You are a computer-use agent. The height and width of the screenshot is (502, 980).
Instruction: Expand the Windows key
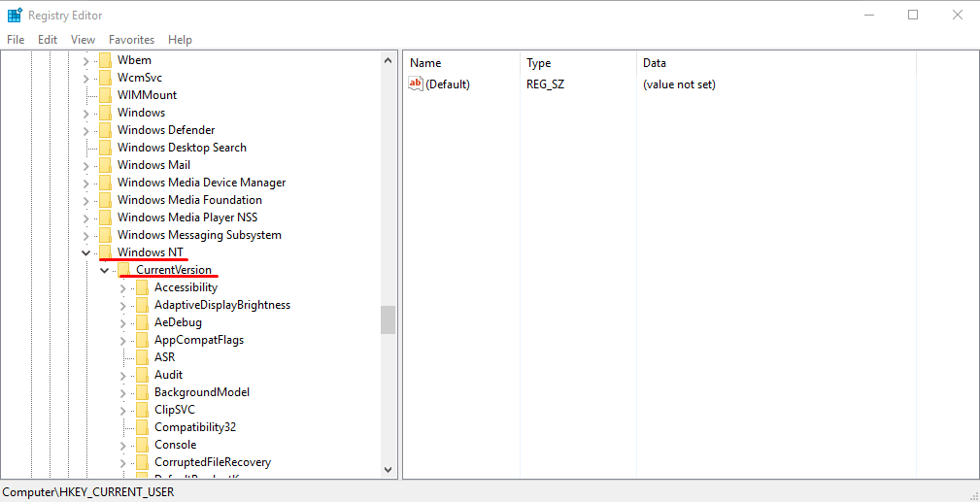(86, 114)
